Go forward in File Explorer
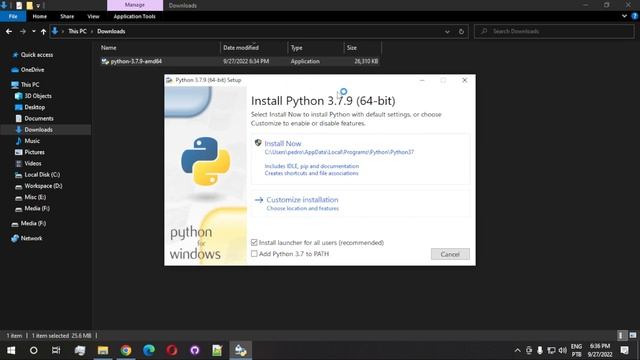Screen dimensions: 640x360 tap(23, 31)
